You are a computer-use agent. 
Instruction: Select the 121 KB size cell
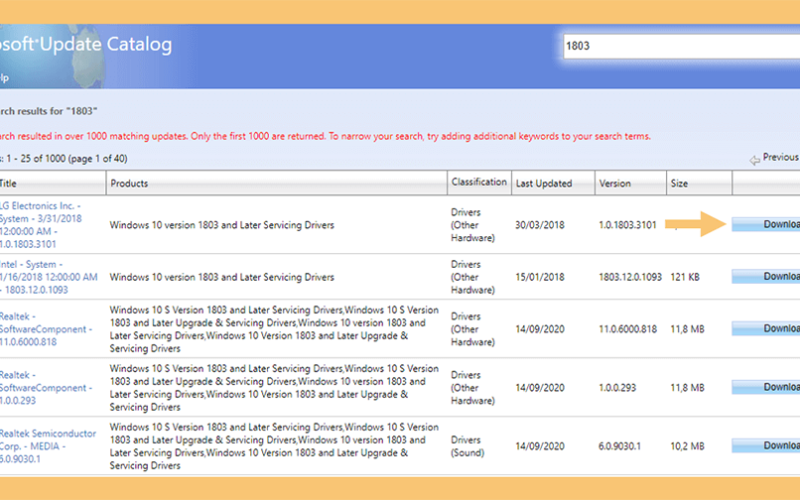coord(685,277)
